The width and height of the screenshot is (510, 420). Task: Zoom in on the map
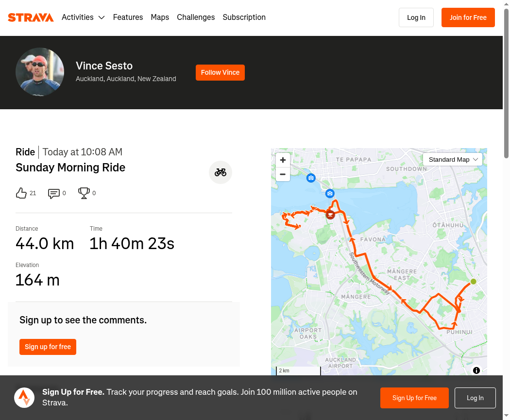(x=283, y=160)
